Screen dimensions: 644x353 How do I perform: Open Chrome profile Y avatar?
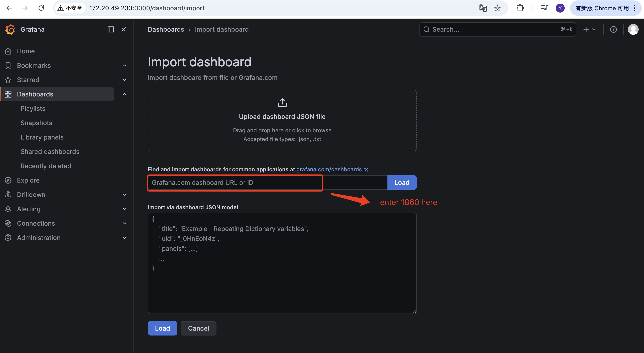click(x=560, y=8)
